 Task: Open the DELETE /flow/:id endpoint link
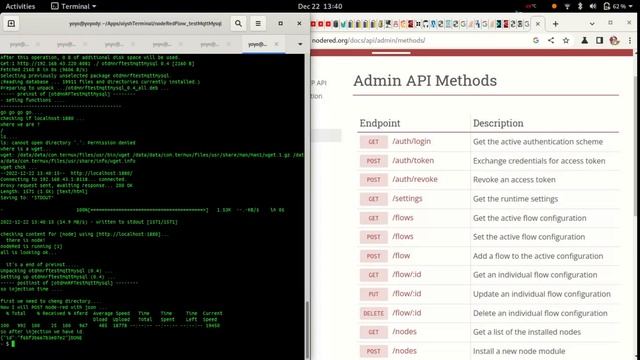(407, 313)
